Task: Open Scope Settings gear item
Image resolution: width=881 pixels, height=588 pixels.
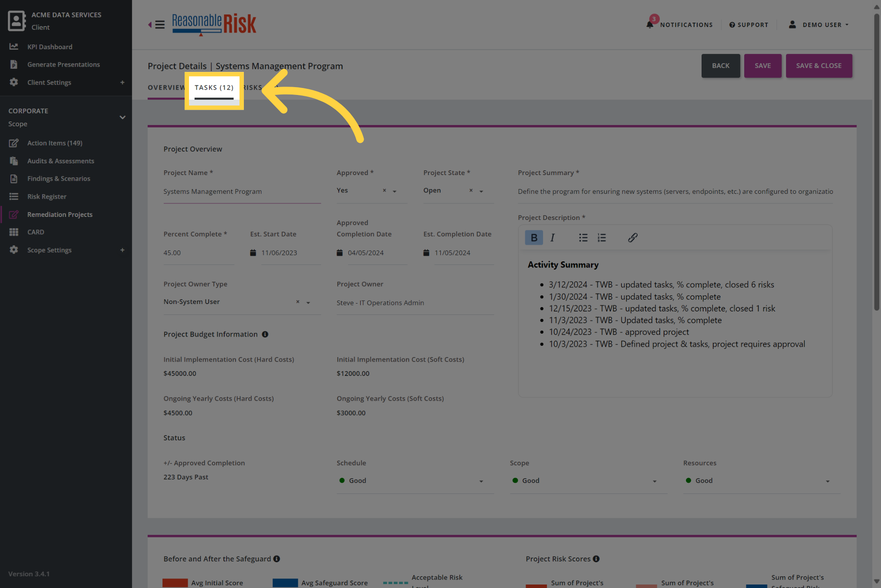Action: coord(49,250)
